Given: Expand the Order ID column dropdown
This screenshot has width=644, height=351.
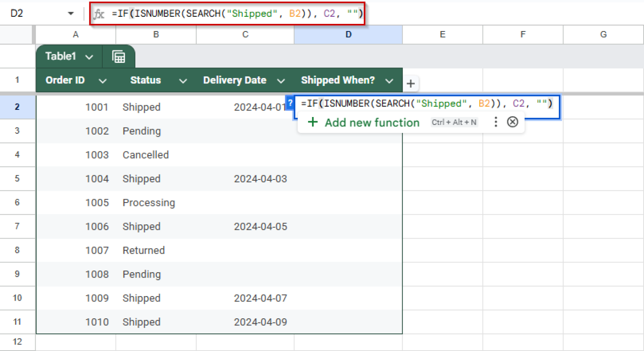Looking at the screenshot, I should point(103,80).
